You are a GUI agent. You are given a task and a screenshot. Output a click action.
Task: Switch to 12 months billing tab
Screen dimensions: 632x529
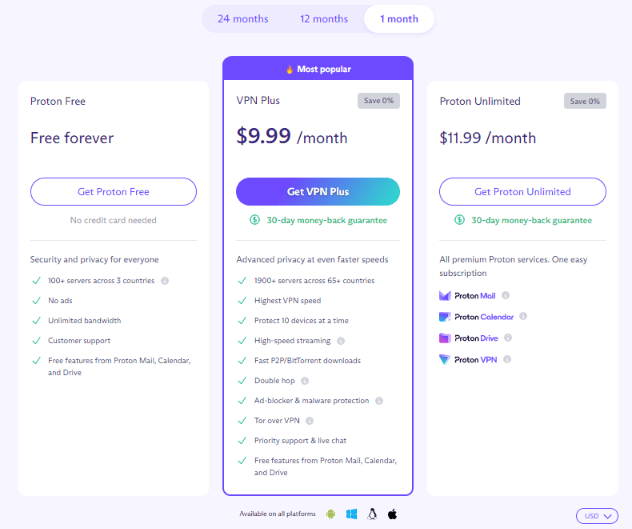tap(324, 19)
